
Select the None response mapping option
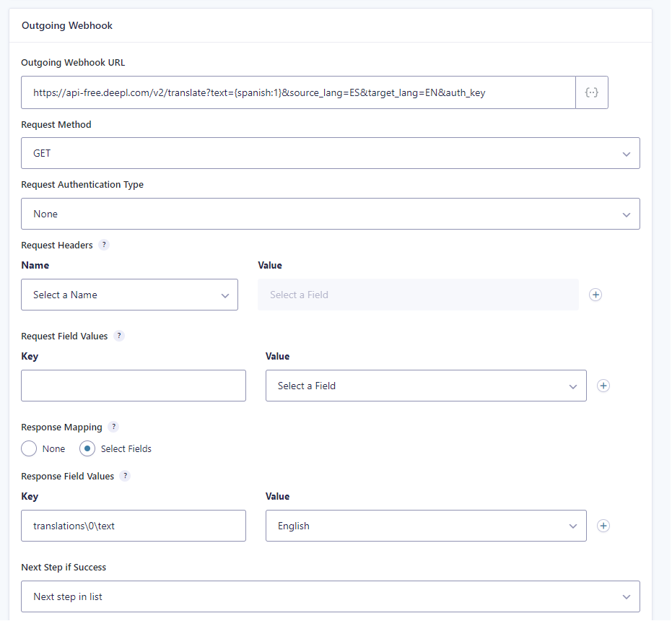[x=29, y=448]
